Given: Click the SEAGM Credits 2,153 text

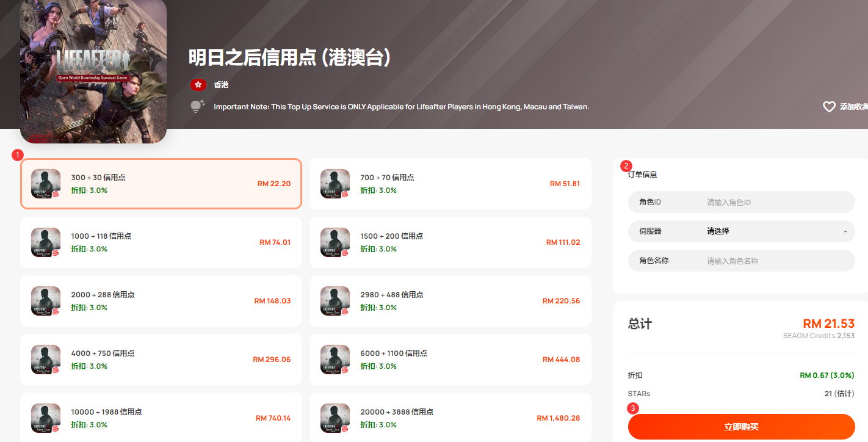Looking at the screenshot, I should (x=819, y=336).
